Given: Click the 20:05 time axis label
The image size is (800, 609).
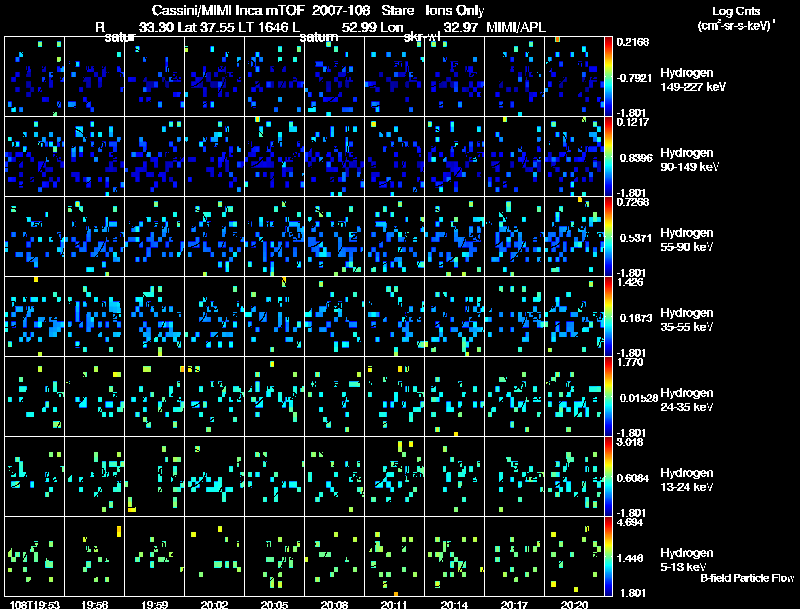Looking at the screenshot, I should tap(274, 604).
